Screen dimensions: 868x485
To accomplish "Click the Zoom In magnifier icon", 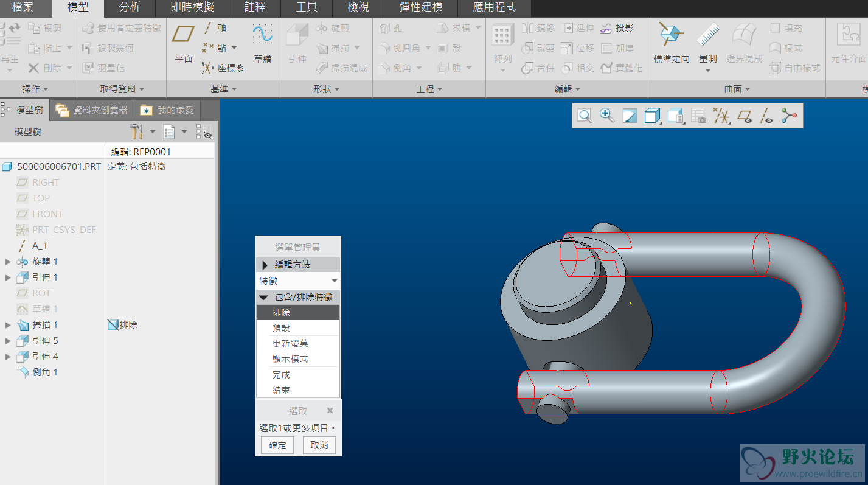I will tap(606, 116).
